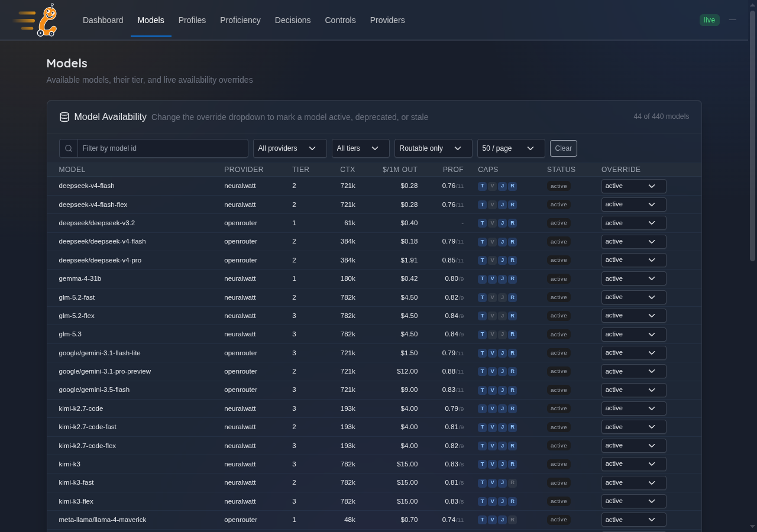Switch to the Profiles tab
This screenshot has width=757, height=532.
[192, 20]
